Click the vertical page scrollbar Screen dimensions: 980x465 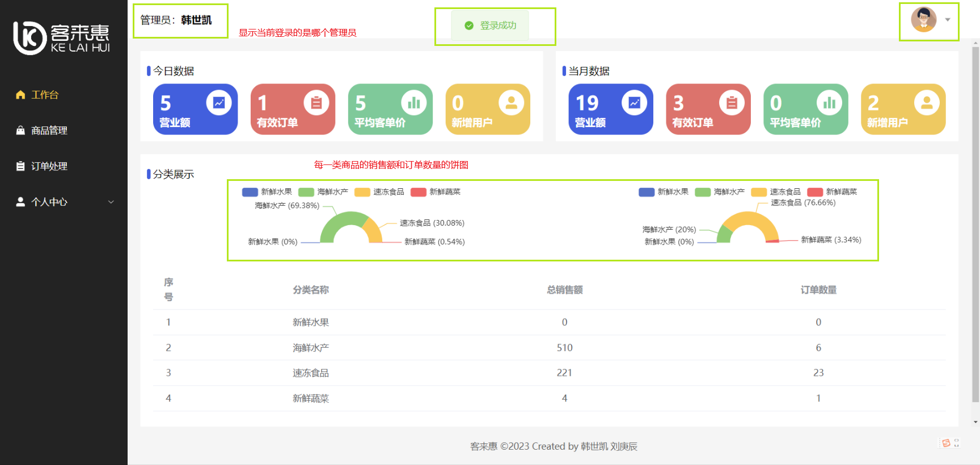tap(975, 224)
